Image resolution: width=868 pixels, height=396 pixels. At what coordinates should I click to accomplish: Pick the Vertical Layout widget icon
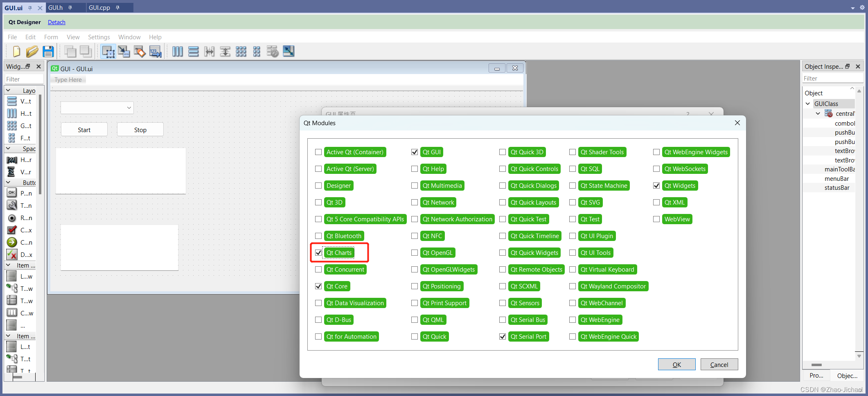[12, 101]
